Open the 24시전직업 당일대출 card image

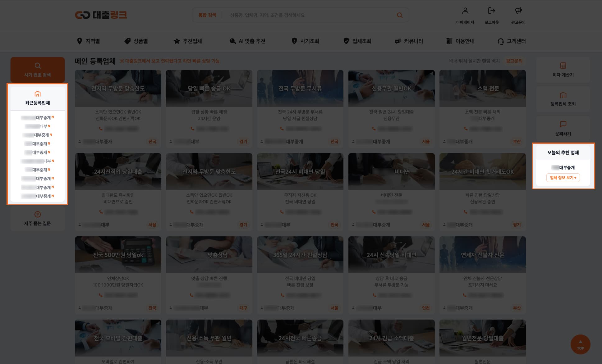(x=118, y=171)
